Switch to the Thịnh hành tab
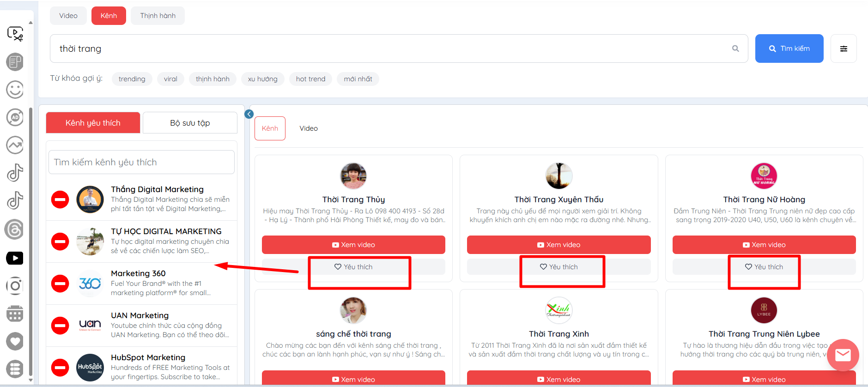 pos(158,16)
